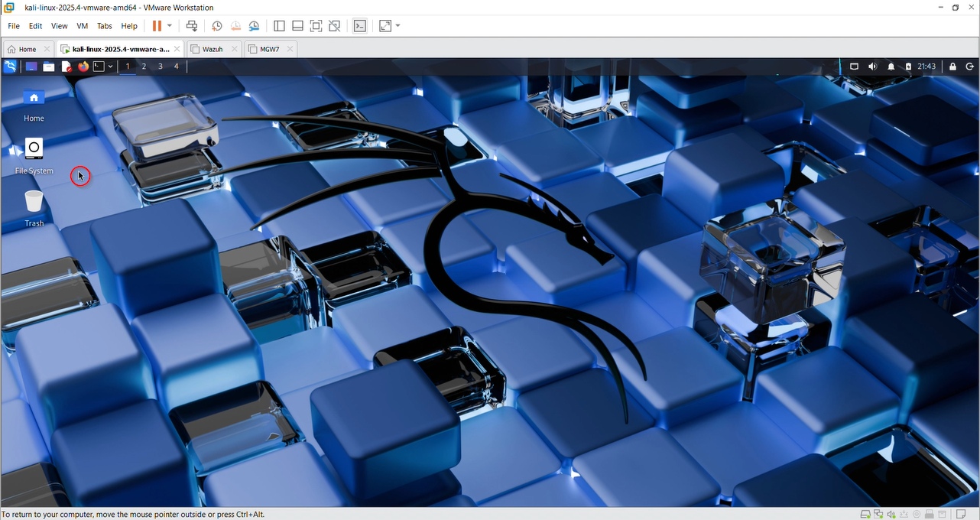The image size is (980, 520).
Task: Send Ctrl+Alt+Del to the virtual machine
Action: coord(192,26)
